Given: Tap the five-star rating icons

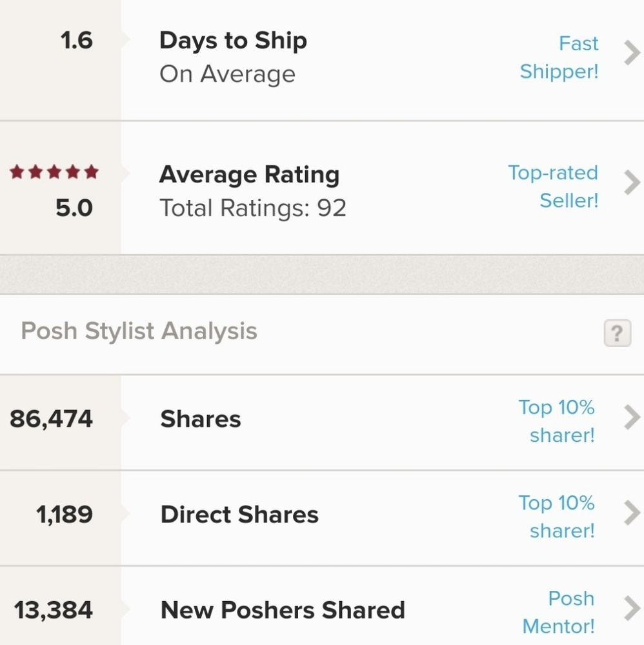Looking at the screenshot, I should tap(54, 172).
